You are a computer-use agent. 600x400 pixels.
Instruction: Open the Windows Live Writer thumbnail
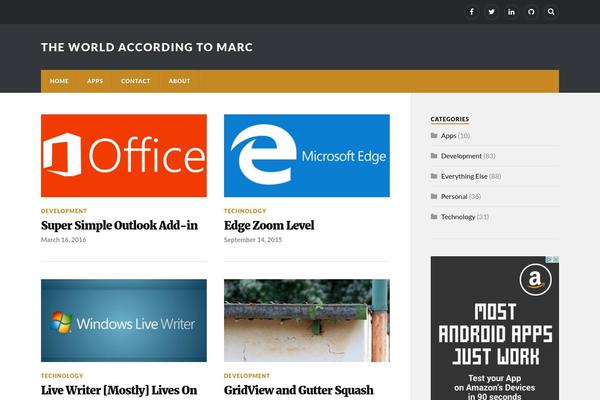124,320
